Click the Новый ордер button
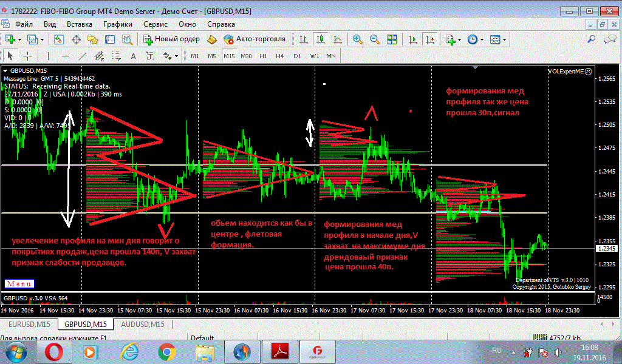The image size is (622, 364). [172, 39]
